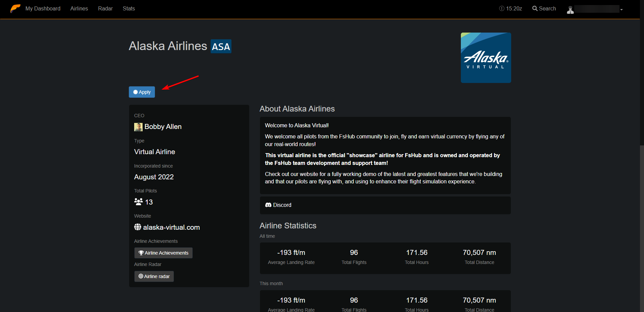
Task: Click the Discord logo icon
Action: (x=268, y=205)
